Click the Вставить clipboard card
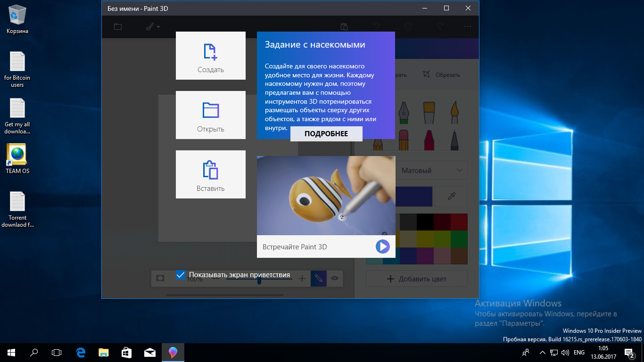 pos(211,174)
